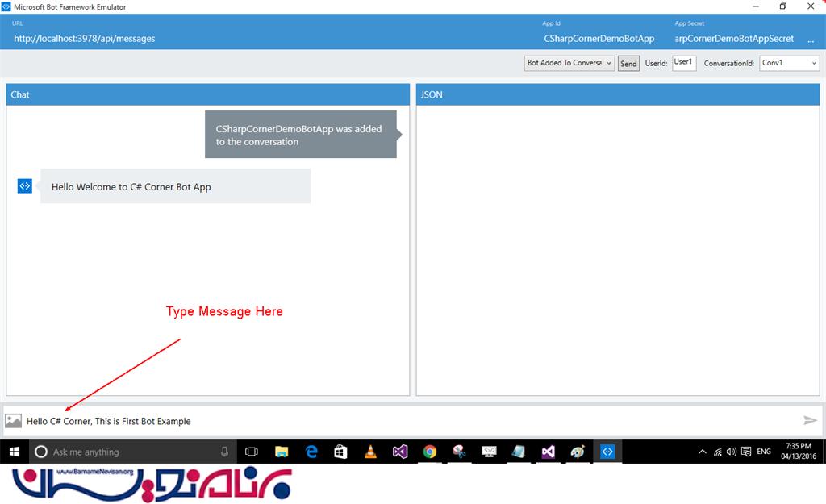The image size is (826, 504).
Task: Click the Chat panel header
Action: click(x=208, y=95)
